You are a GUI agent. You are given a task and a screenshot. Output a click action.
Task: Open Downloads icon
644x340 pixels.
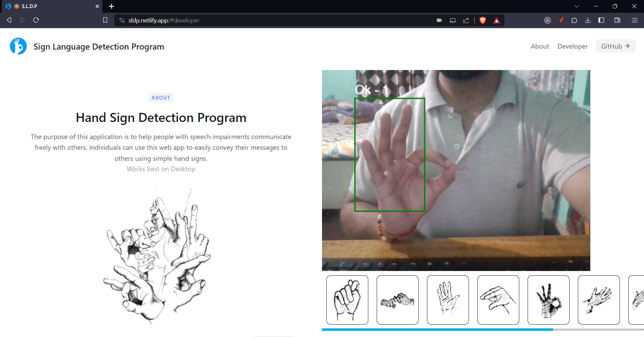click(588, 20)
